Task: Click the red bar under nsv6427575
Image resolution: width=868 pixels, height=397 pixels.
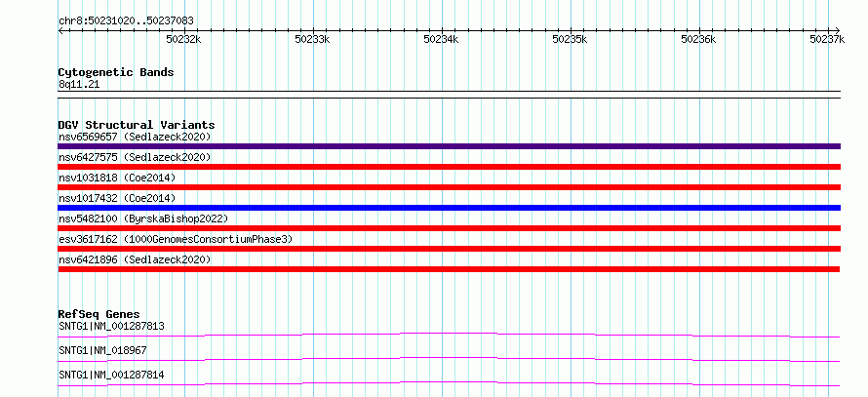Action: 449,167
